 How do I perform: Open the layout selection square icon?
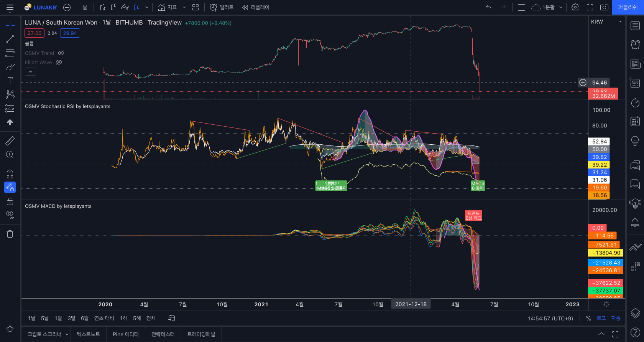pos(521,7)
